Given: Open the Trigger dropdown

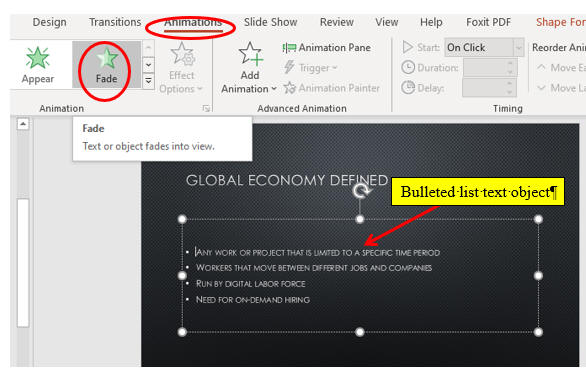Looking at the screenshot, I should click(310, 68).
